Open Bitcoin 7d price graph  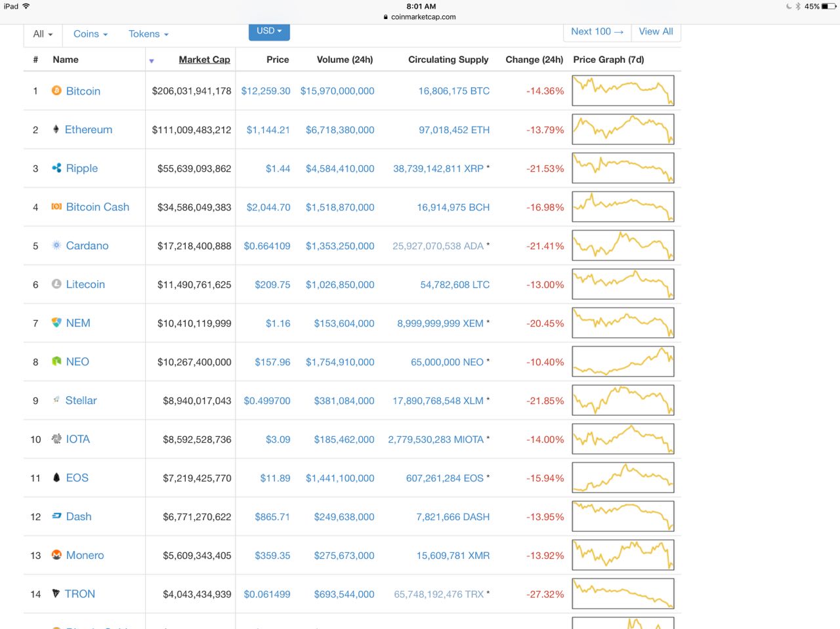pyautogui.click(x=623, y=91)
